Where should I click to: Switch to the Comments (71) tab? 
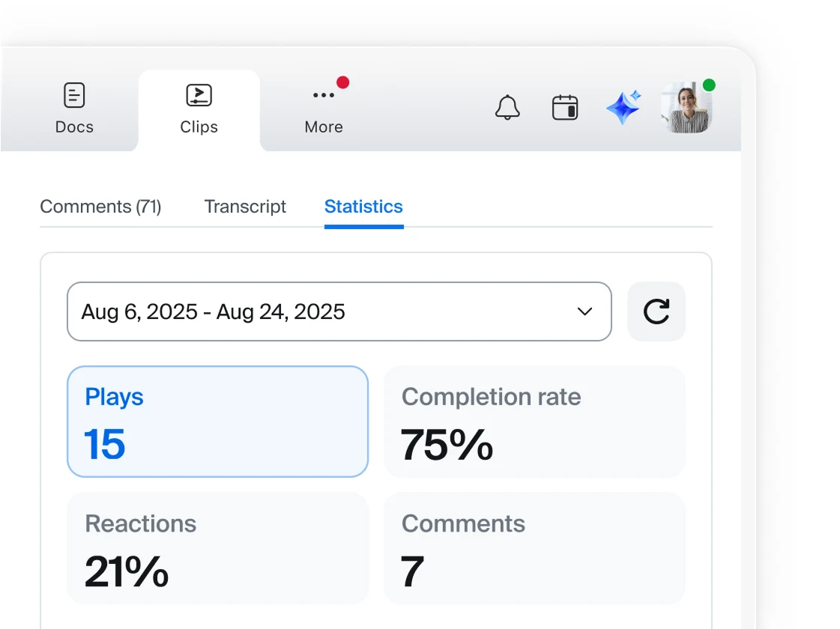tap(100, 207)
